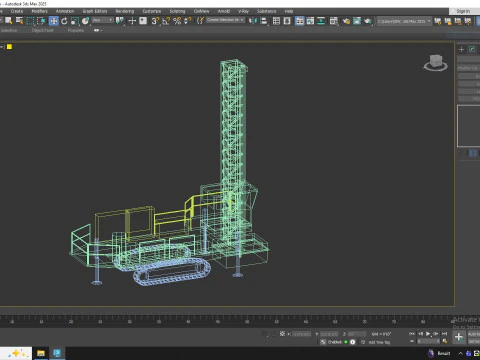
Task: Click Render Production teapot icon
Action: click(x=368, y=21)
